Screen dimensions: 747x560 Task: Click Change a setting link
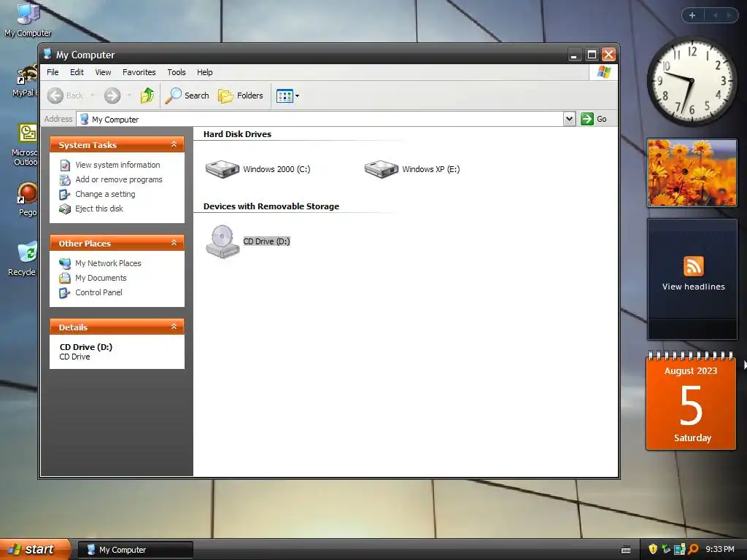pos(105,194)
